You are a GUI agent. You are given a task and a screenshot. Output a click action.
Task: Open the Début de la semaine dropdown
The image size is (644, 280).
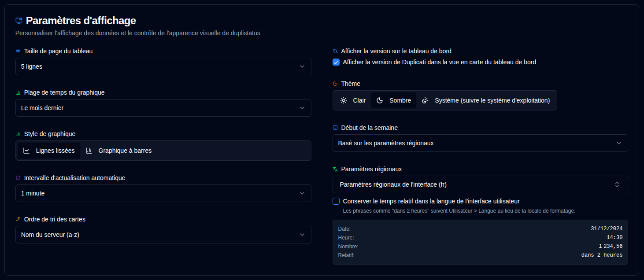(x=480, y=143)
